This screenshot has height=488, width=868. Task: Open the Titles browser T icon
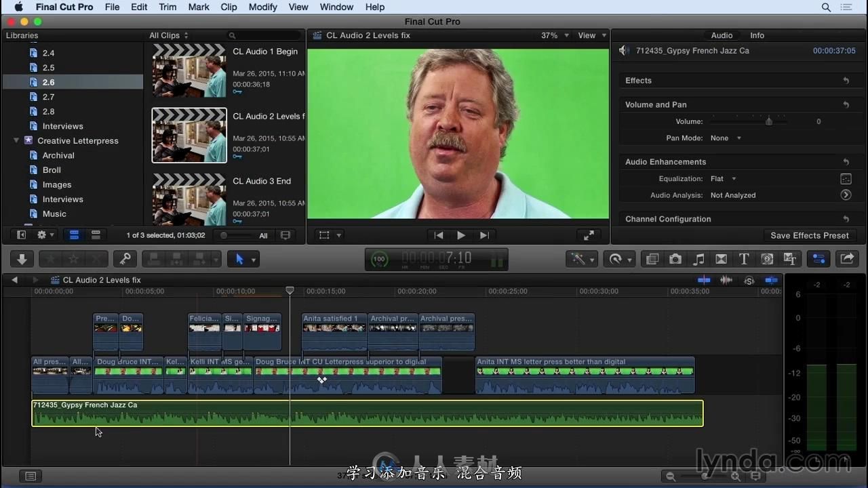tap(744, 259)
